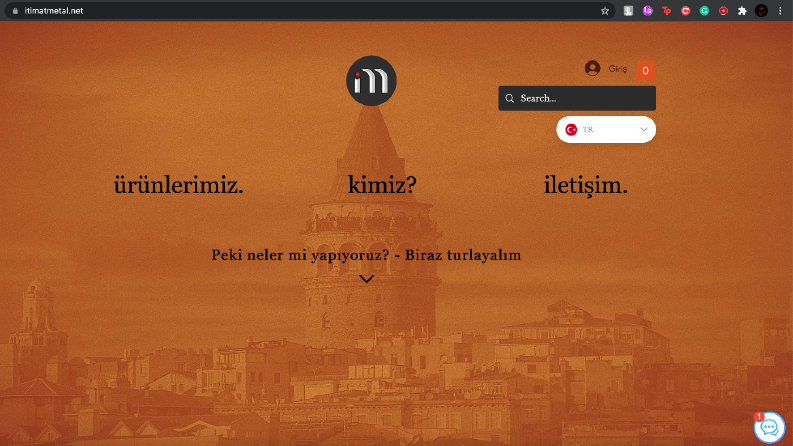Click the downward chevron below the tagline

point(366,279)
